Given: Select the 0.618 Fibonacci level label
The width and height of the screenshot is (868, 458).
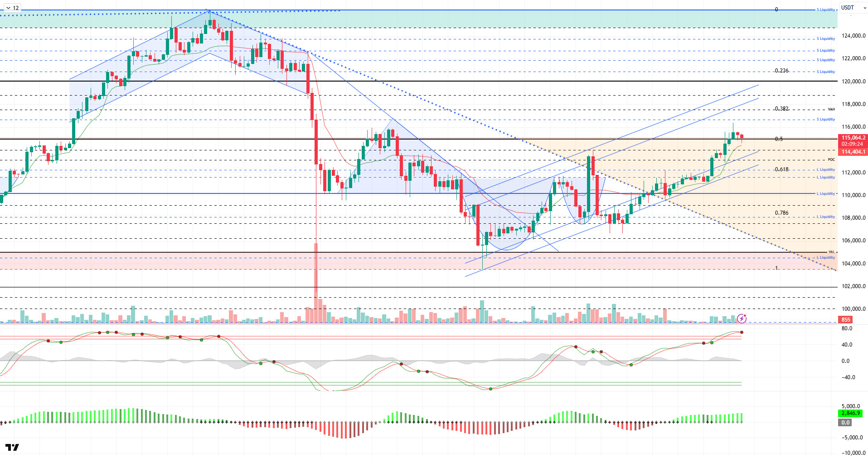Looking at the screenshot, I should click(x=781, y=169).
